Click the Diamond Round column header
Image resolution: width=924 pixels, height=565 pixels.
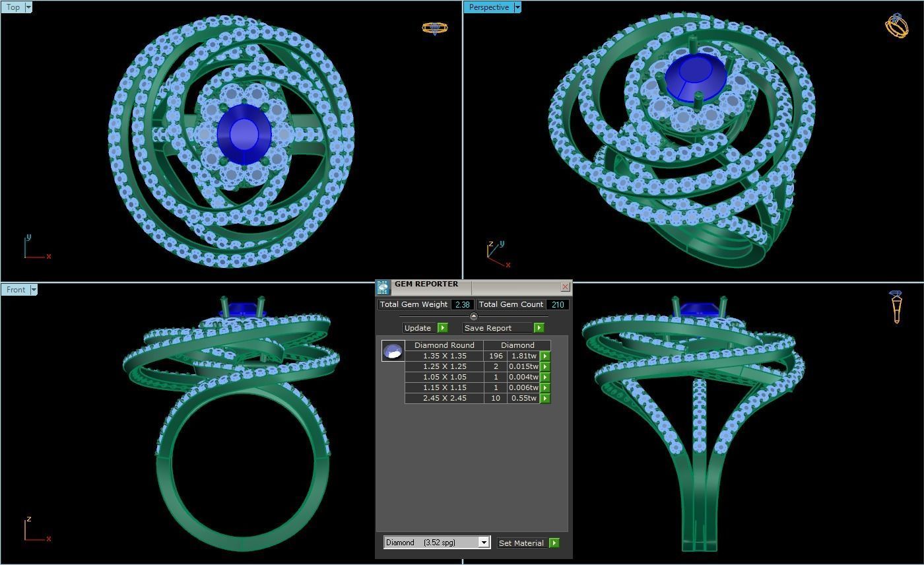coord(444,345)
